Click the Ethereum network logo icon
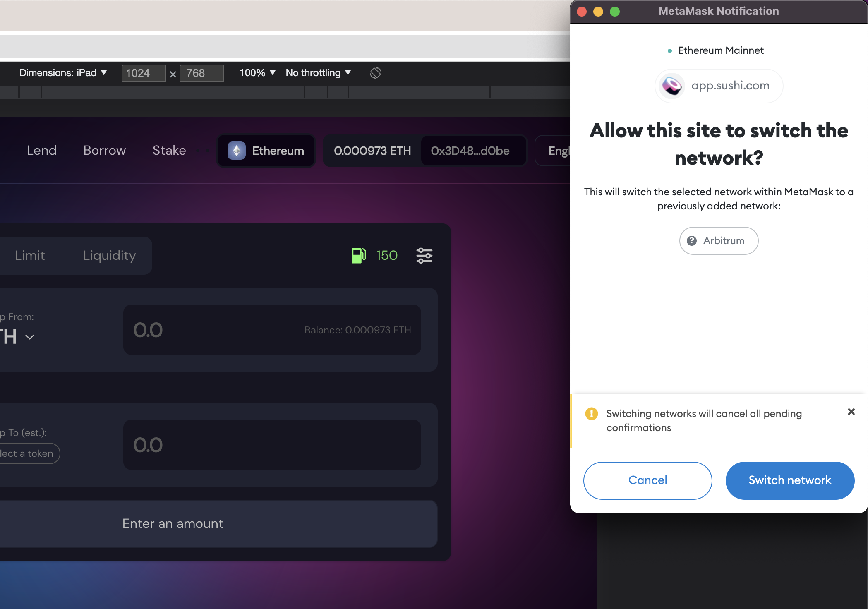 coord(237,151)
